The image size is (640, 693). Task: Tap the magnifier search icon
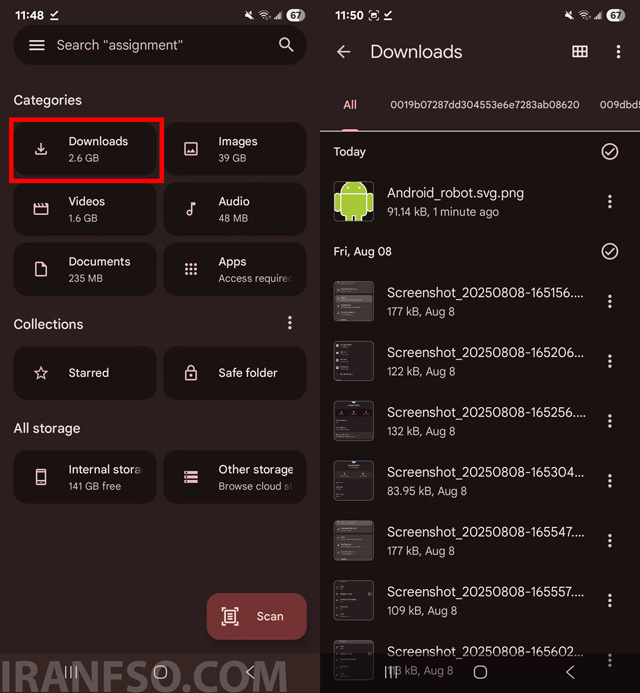pos(286,45)
